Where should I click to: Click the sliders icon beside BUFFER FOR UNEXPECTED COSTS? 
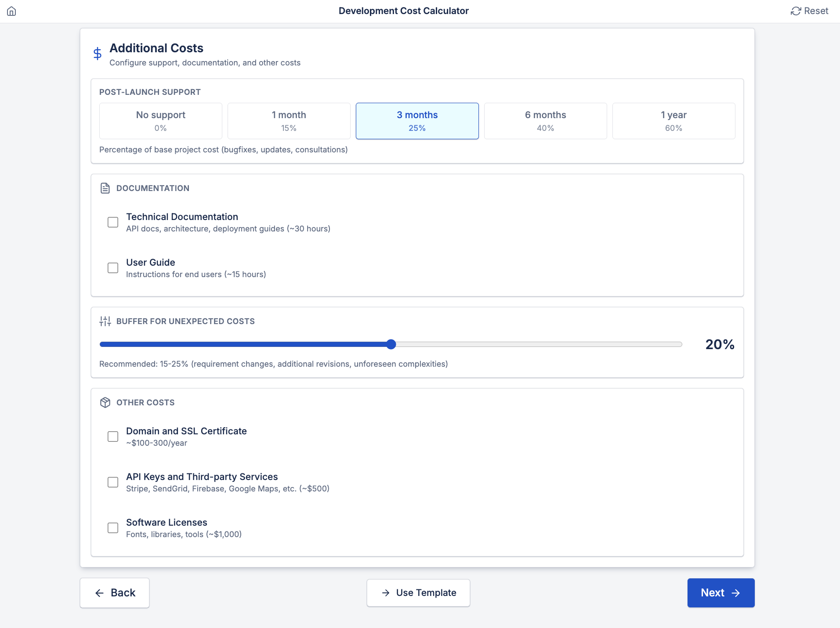click(x=105, y=321)
